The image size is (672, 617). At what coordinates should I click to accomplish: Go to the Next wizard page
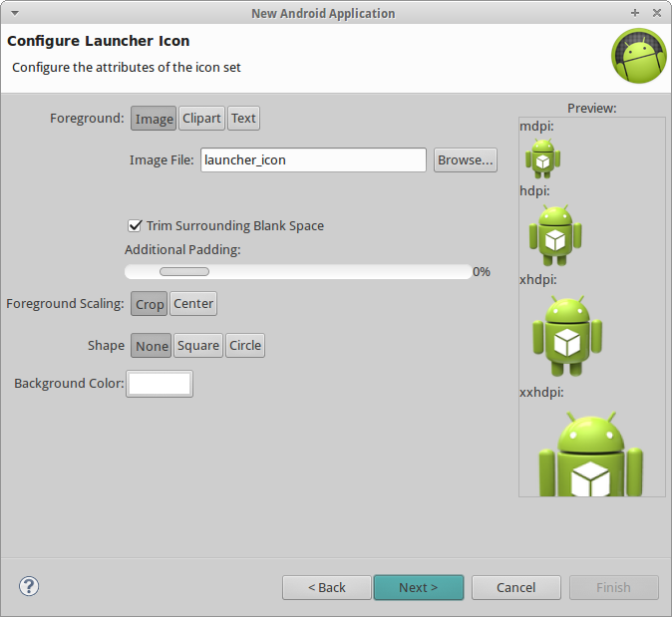pyautogui.click(x=419, y=587)
